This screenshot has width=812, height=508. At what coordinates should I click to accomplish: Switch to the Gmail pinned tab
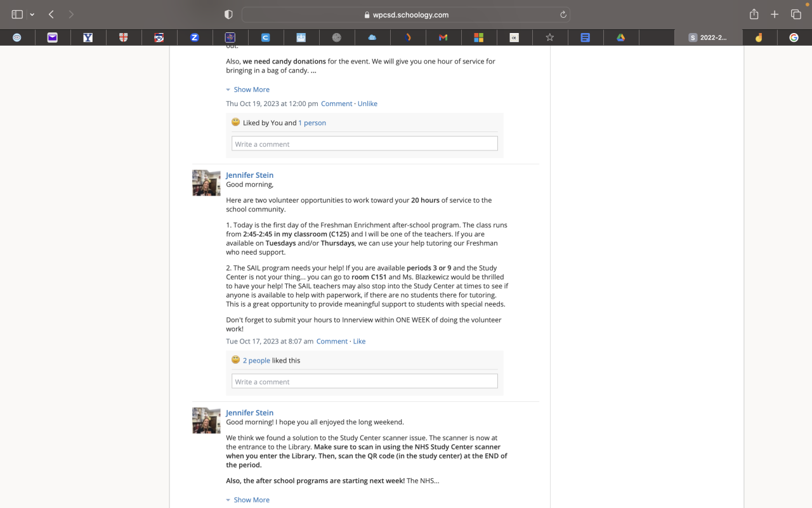443,37
